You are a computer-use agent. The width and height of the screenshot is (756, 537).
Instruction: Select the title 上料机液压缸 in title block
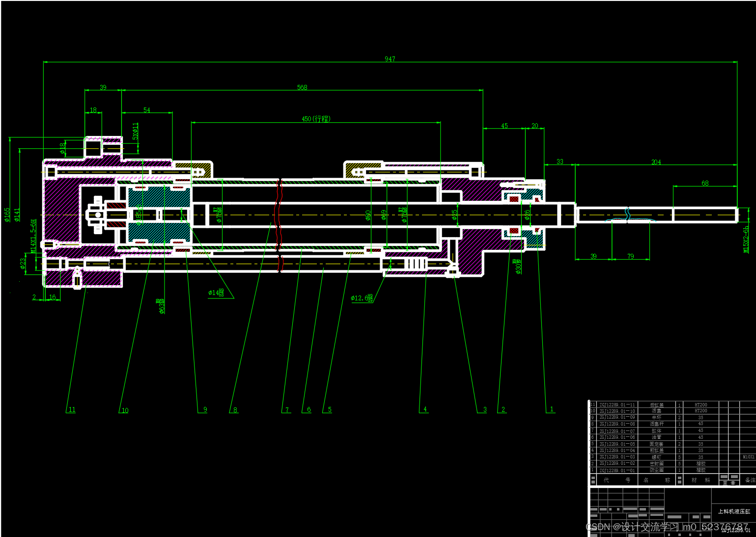click(x=734, y=511)
